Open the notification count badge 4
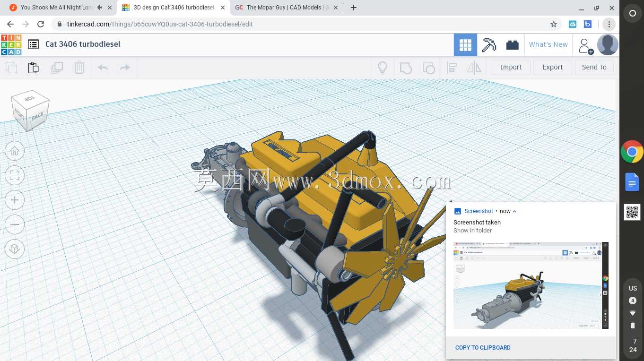This screenshot has height=361, width=644. 633,301
